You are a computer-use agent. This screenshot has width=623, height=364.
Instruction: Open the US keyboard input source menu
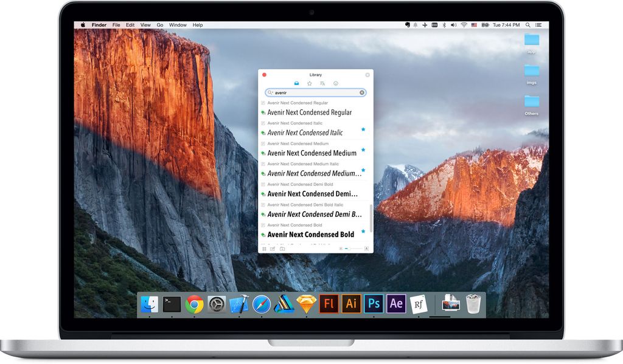[473, 25]
